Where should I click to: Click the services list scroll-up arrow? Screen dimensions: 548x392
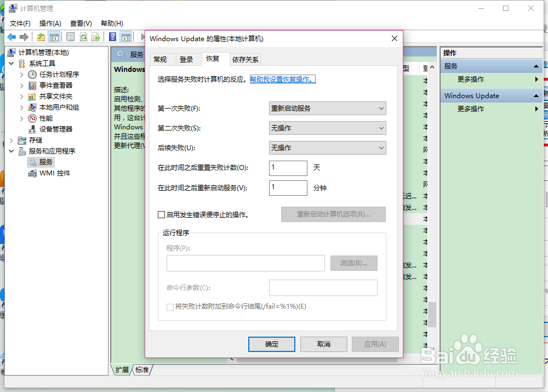coord(432,67)
